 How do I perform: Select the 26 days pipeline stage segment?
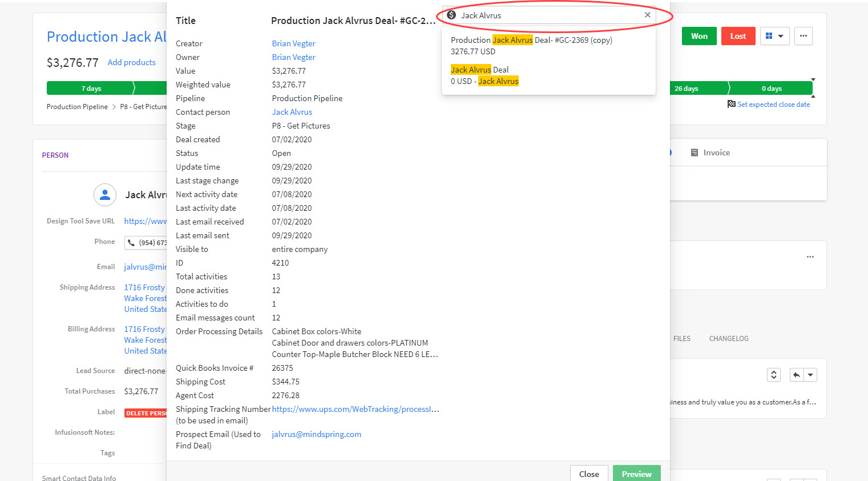point(697,89)
